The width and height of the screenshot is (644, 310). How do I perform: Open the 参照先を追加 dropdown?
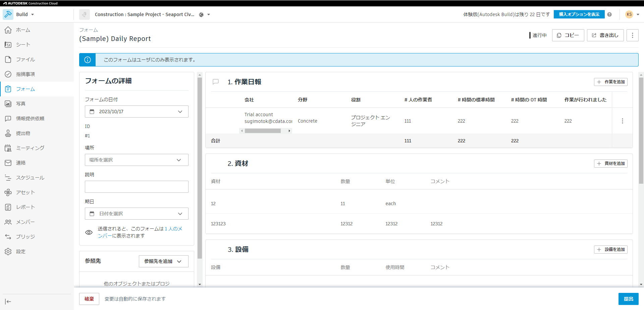(x=164, y=261)
